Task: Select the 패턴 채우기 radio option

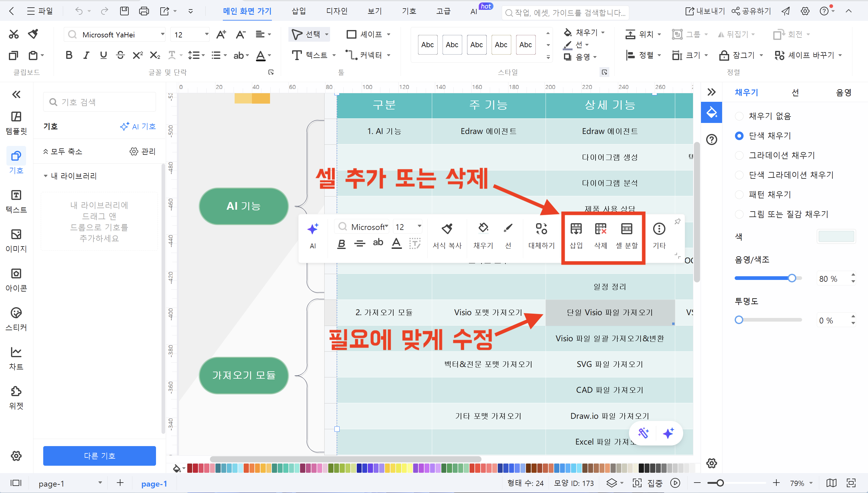Action: click(x=739, y=194)
